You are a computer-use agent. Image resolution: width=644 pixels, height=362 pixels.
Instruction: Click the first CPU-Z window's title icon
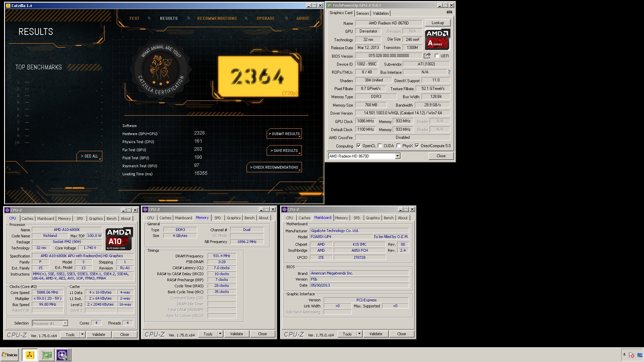click(7, 210)
